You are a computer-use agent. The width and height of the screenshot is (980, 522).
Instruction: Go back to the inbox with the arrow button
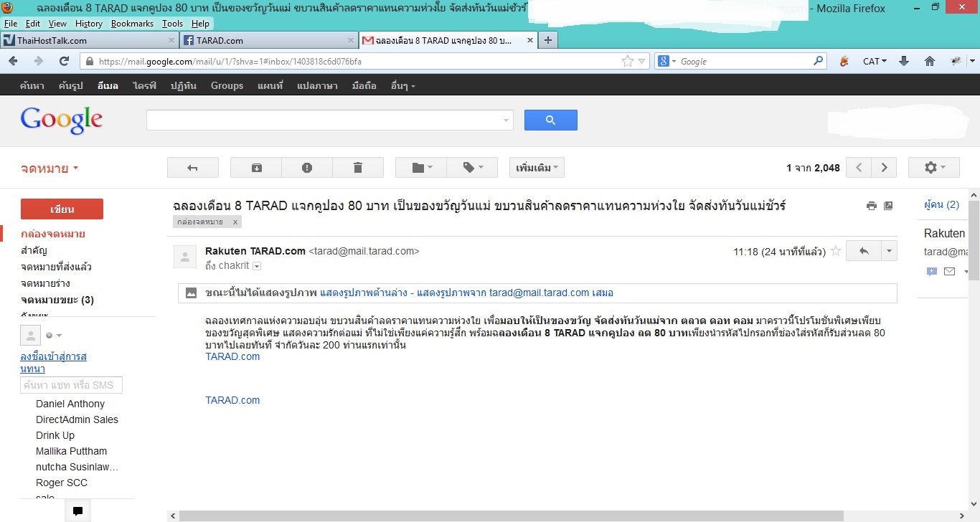point(192,168)
